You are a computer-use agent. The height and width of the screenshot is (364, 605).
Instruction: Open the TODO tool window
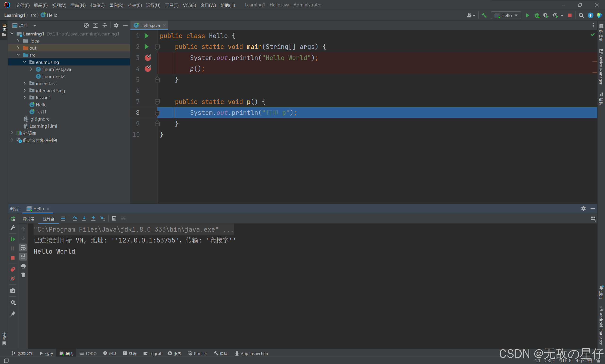[88, 353]
